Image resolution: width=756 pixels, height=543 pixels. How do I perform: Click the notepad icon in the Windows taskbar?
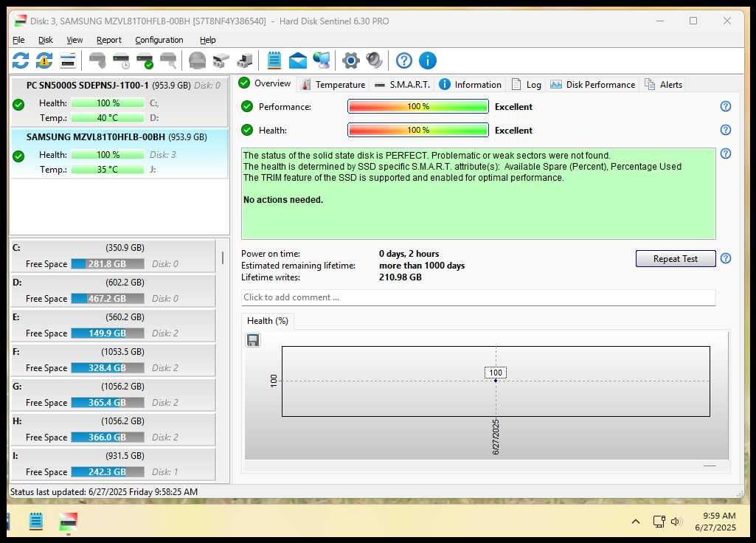(x=36, y=522)
